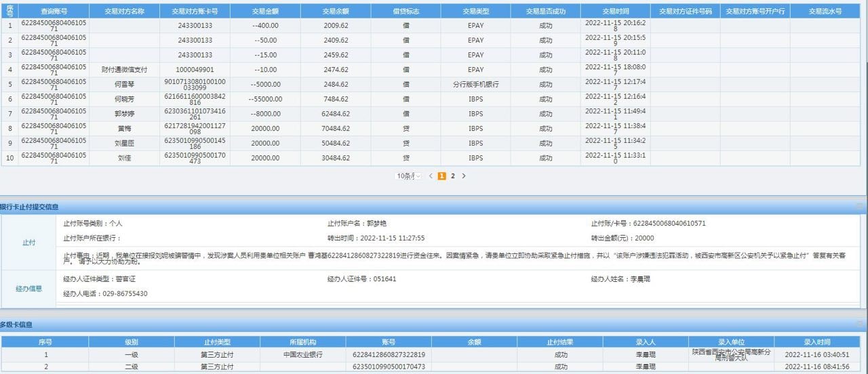Click the 借贷标志 column header
Viewport: 868px width, 374px height.
click(406, 12)
